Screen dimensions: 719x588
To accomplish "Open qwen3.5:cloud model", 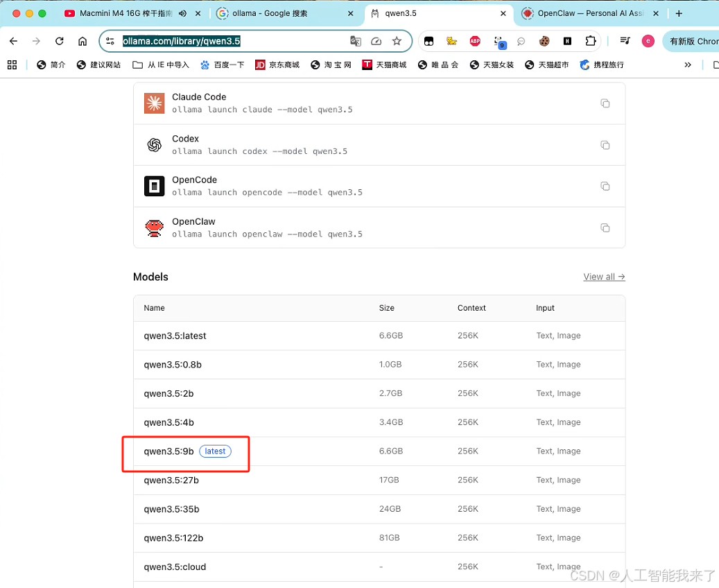I will point(175,567).
